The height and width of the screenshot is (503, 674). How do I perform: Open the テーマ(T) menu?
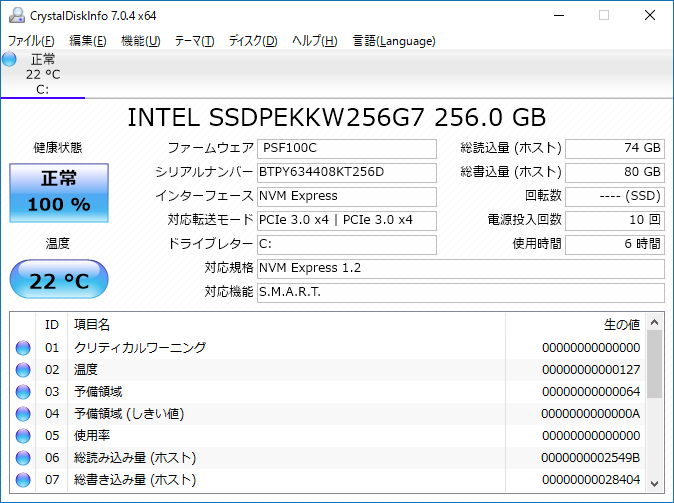point(194,41)
